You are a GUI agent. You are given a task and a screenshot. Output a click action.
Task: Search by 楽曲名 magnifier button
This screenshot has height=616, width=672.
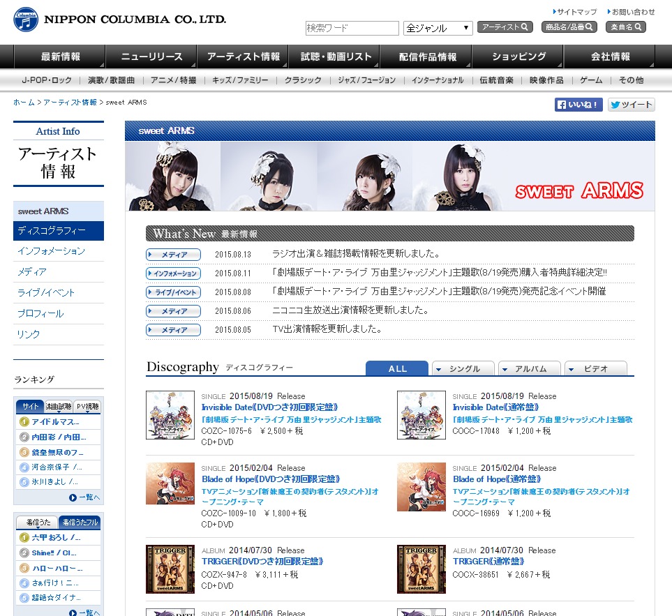(626, 27)
